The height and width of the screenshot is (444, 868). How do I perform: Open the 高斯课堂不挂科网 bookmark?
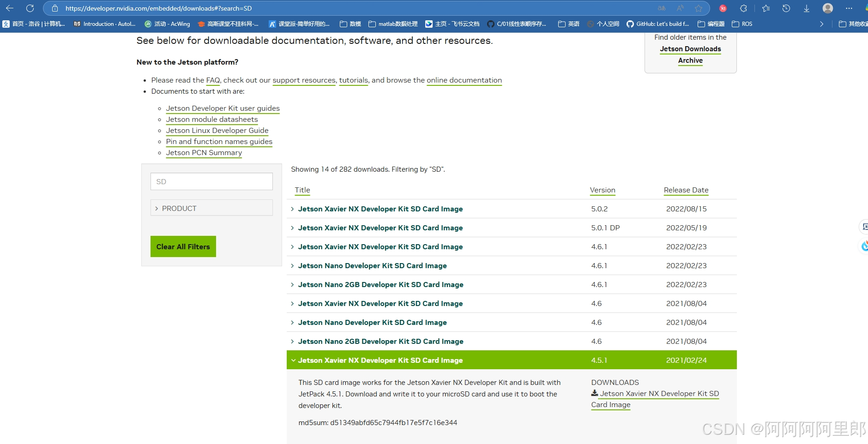tap(228, 24)
